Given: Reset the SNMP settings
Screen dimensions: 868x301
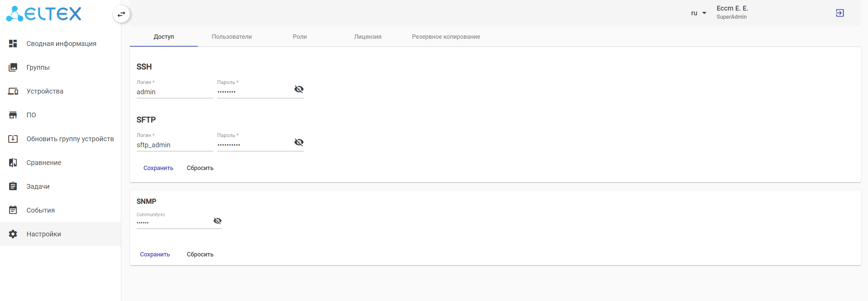Looking at the screenshot, I should [x=200, y=254].
